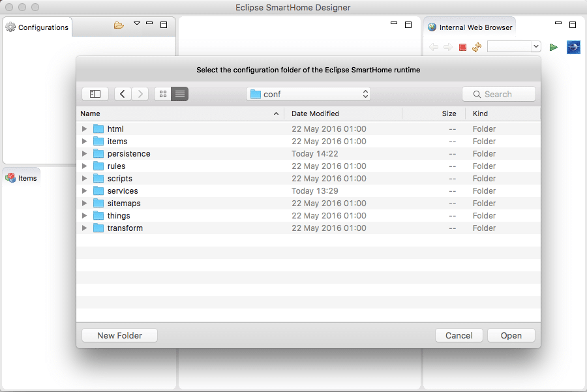The width and height of the screenshot is (587, 392).
Task: Expand the transform folder triangle
Action: pyautogui.click(x=84, y=228)
